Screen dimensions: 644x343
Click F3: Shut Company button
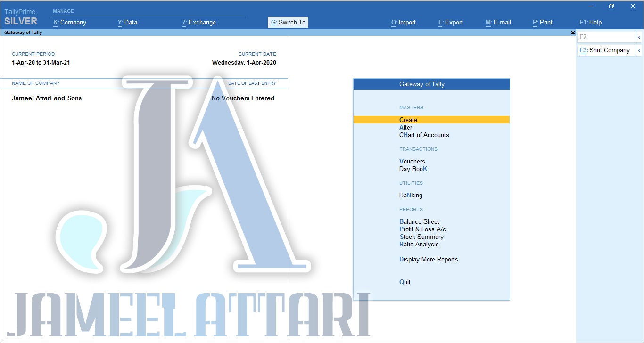tap(607, 50)
